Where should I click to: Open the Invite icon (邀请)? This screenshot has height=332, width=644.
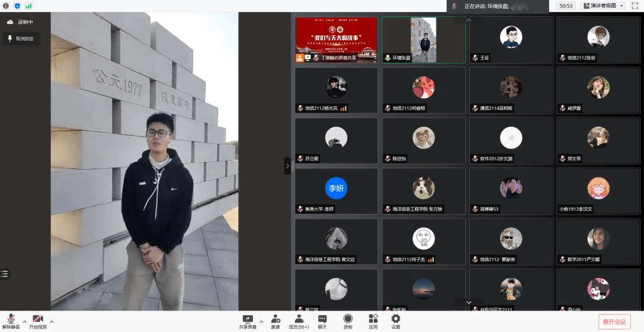[275, 321]
